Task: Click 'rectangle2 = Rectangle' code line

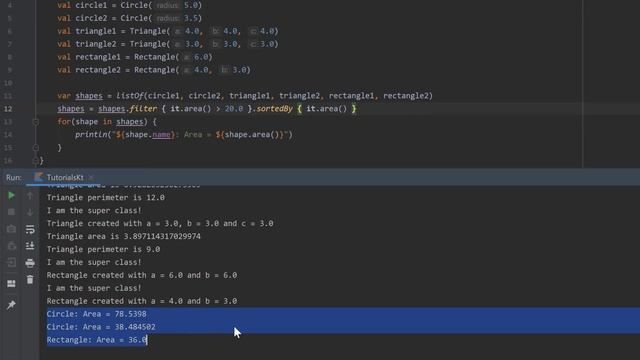Action: pos(154,70)
